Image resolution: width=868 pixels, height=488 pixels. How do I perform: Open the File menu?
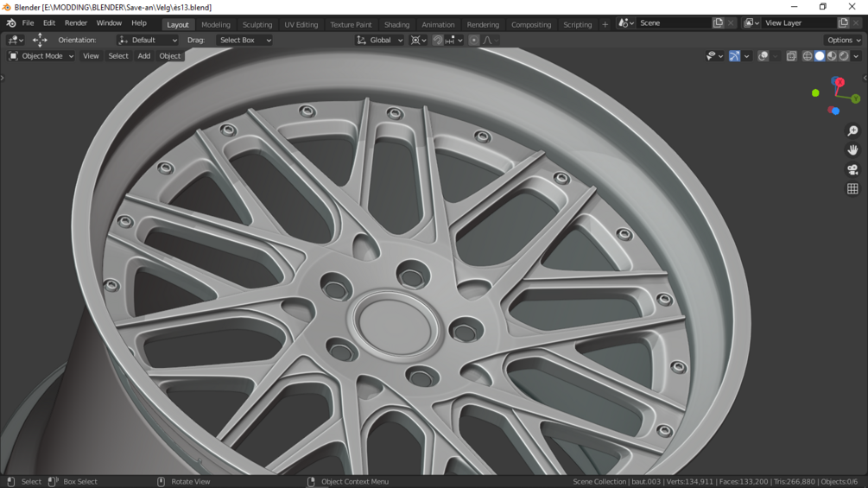[x=28, y=23]
